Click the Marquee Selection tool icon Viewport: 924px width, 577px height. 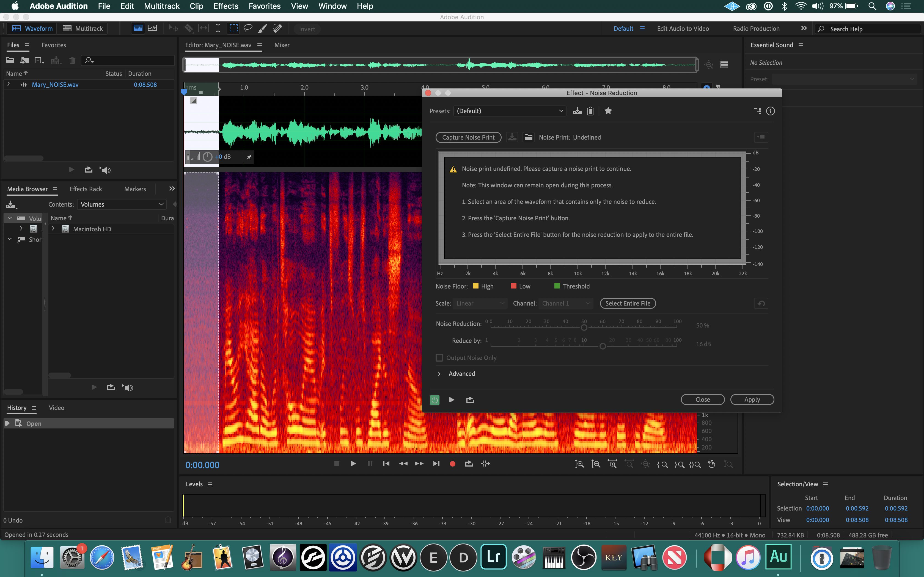233,29
